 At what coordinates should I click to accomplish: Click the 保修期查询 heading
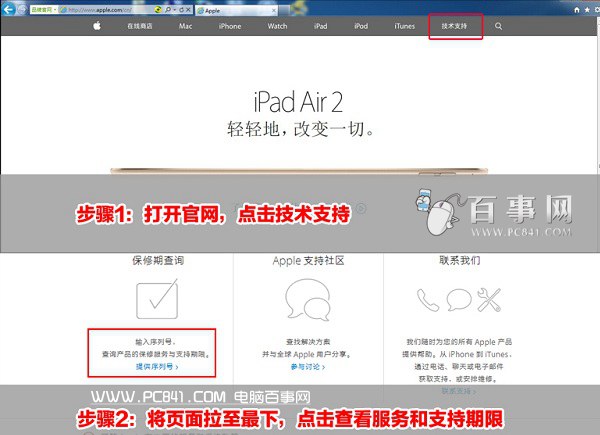158,261
